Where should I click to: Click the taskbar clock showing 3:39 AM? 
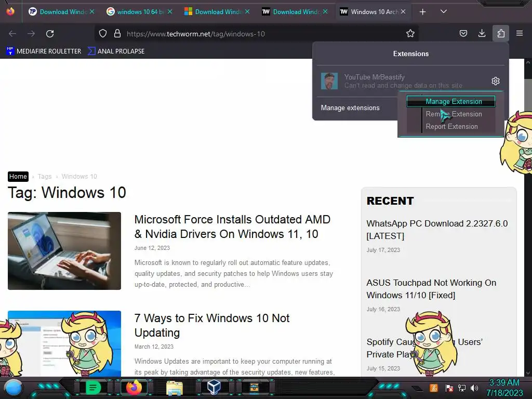coord(504,388)
